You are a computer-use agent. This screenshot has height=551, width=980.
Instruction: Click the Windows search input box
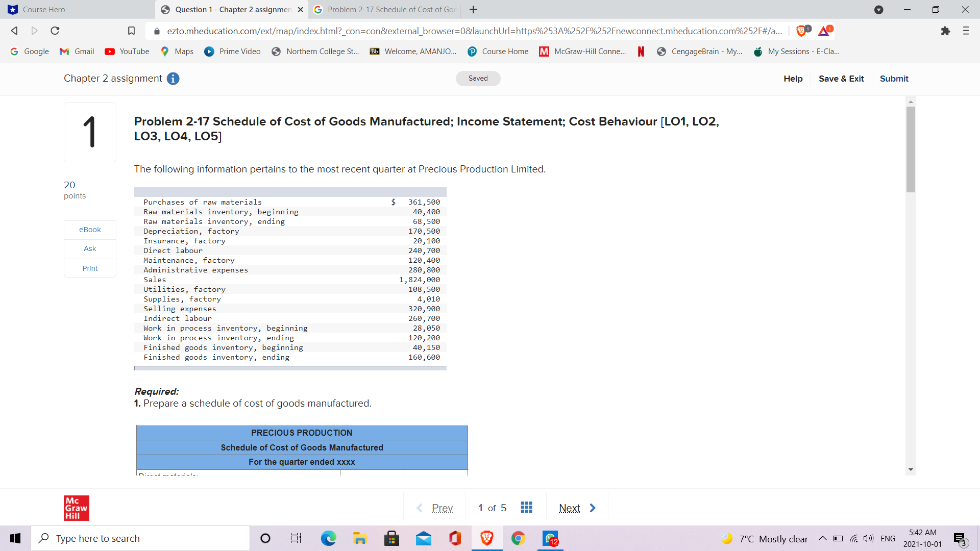click(x=140, y=538)
